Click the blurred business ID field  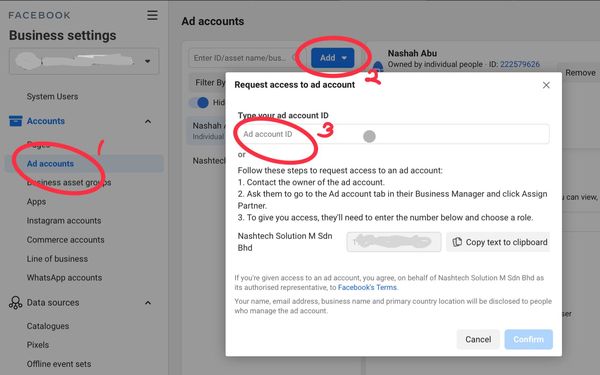(394, 242)
